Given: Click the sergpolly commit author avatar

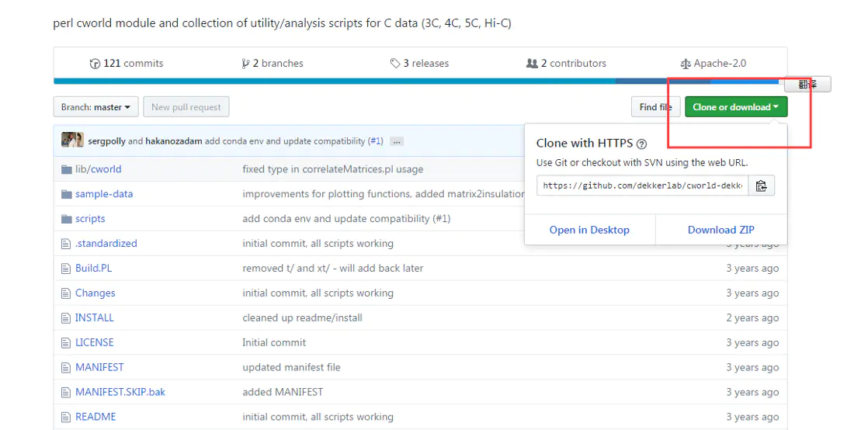Looking at the screenshot, I should click(72, 140).
